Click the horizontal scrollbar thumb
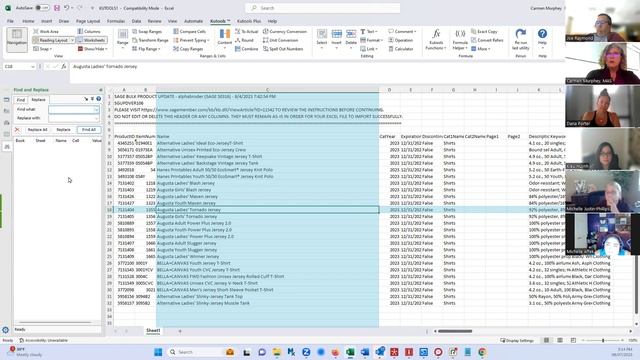 pyautogui.click(x=455, y=331)
